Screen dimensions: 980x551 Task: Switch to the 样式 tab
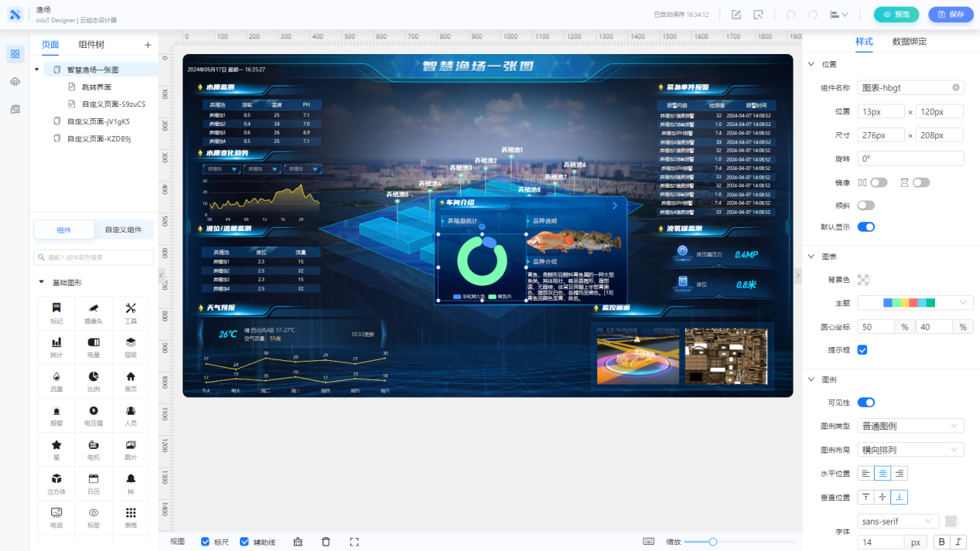[864, 42]
